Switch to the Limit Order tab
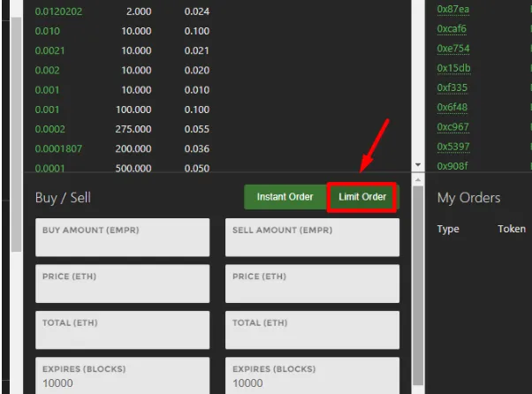The image size is (532, 394). tap(362, 197)
